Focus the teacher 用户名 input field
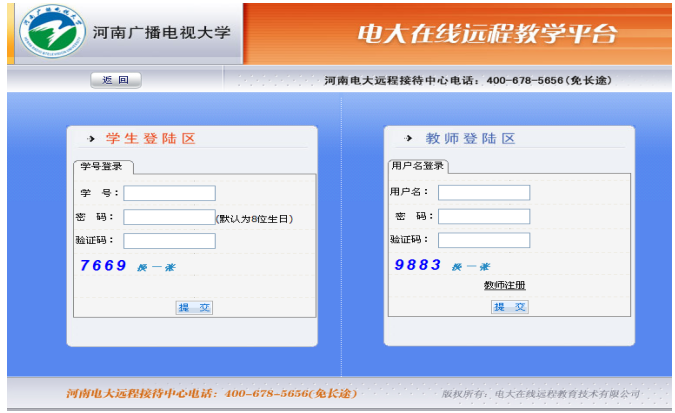Image resolution: width=675 pixels, height=413 pixels. (484, 193)
